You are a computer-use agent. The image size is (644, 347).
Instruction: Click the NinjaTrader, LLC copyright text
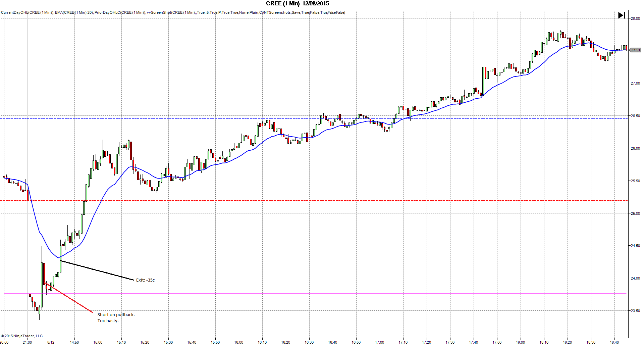pyautogui.click(x=22, y=336)
